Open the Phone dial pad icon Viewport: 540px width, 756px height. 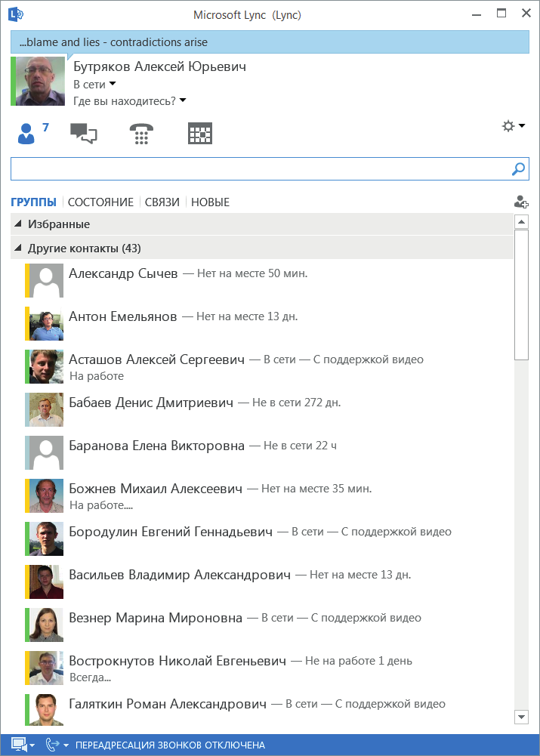tap(141, 134)
